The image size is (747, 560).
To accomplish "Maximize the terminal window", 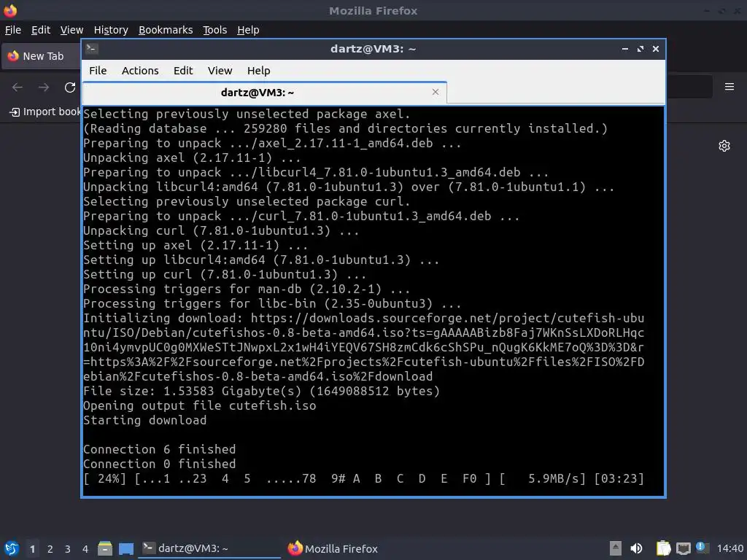I will click(640, 49).
